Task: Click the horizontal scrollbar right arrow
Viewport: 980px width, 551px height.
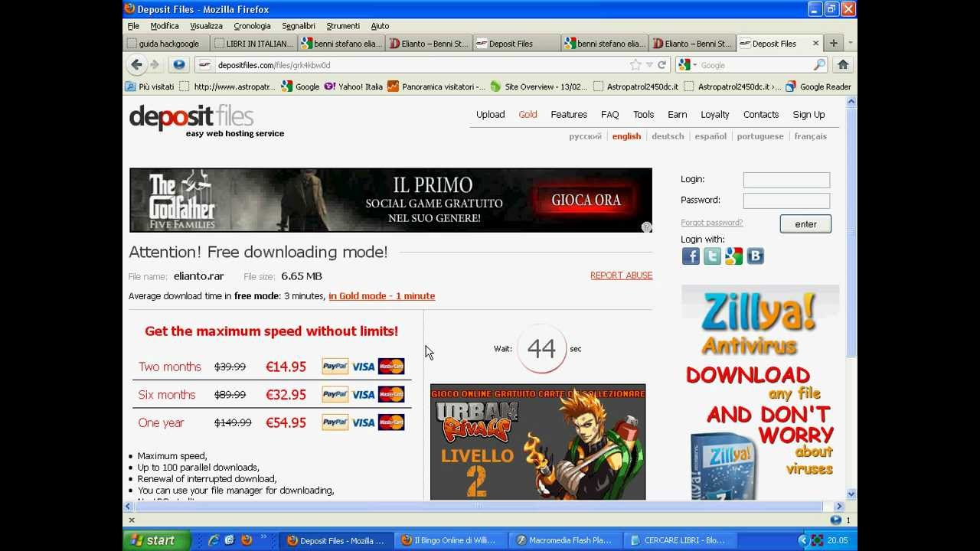Action: pos(839,506)
